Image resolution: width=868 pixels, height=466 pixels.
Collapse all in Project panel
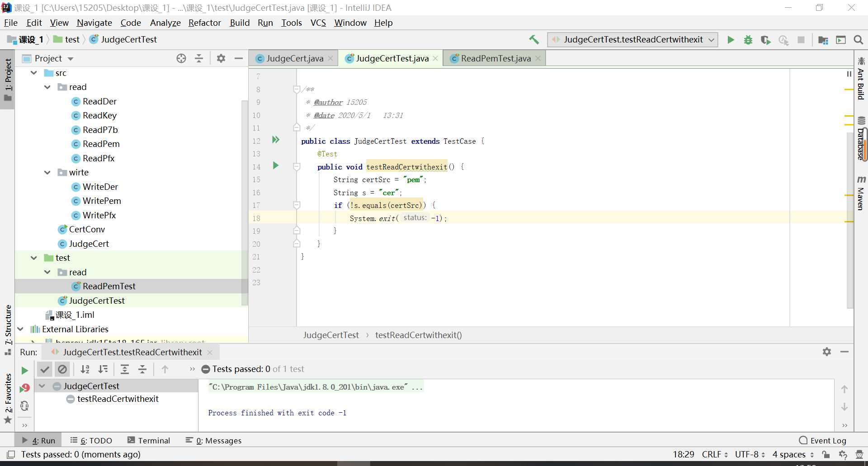[199, 58]
